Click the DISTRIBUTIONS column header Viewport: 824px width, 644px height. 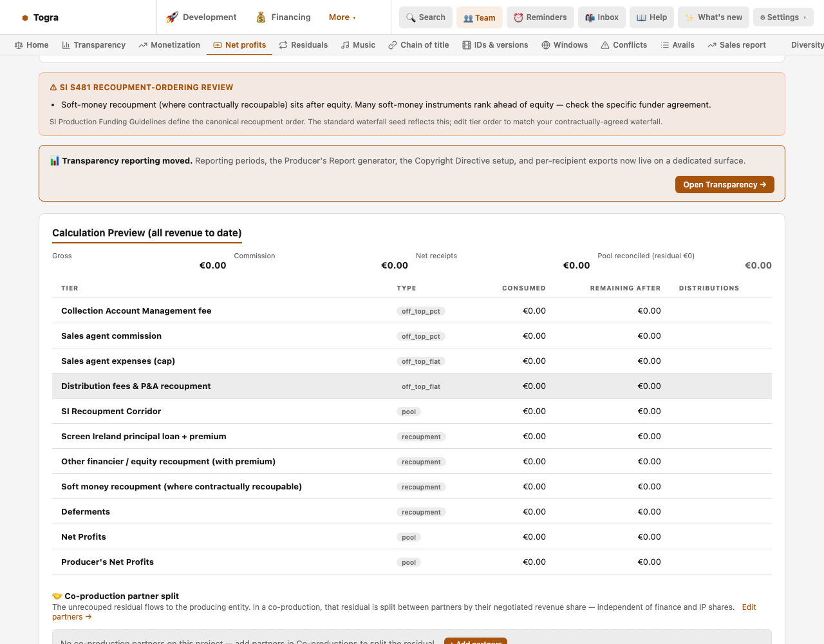(x=709, y=289)
